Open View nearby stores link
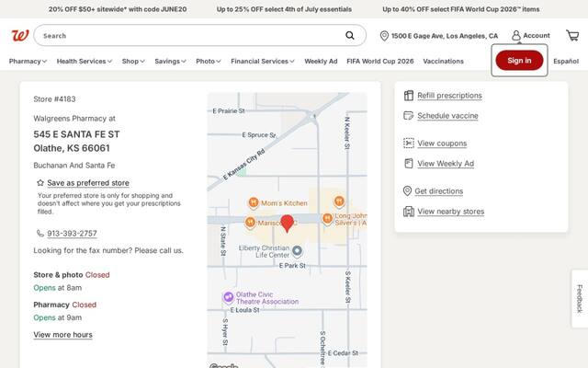This screenshot has height=368, width=588. click(x=451, y=212)
